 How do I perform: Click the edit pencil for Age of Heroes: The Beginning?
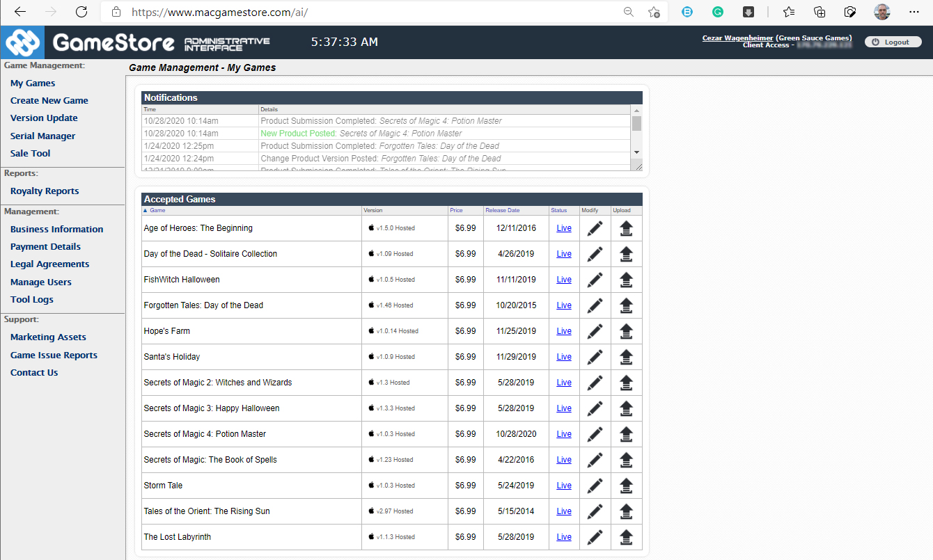(x=595, y=228)
